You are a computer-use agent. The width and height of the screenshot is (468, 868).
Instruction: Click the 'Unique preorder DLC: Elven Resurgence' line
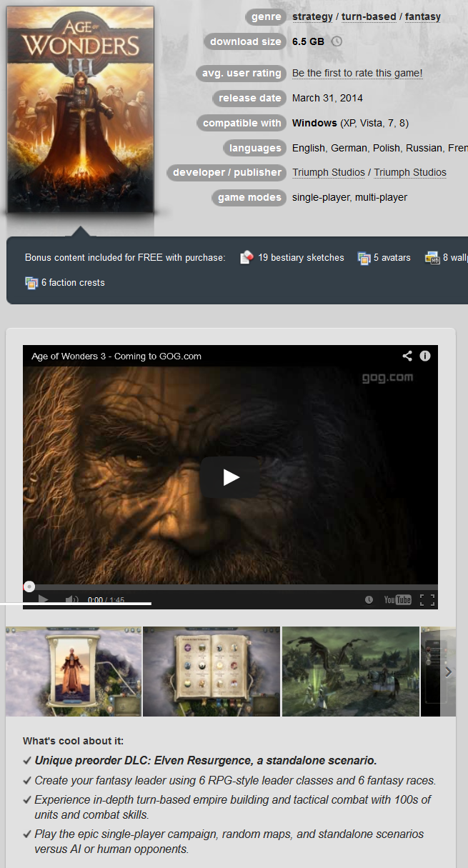206,760
